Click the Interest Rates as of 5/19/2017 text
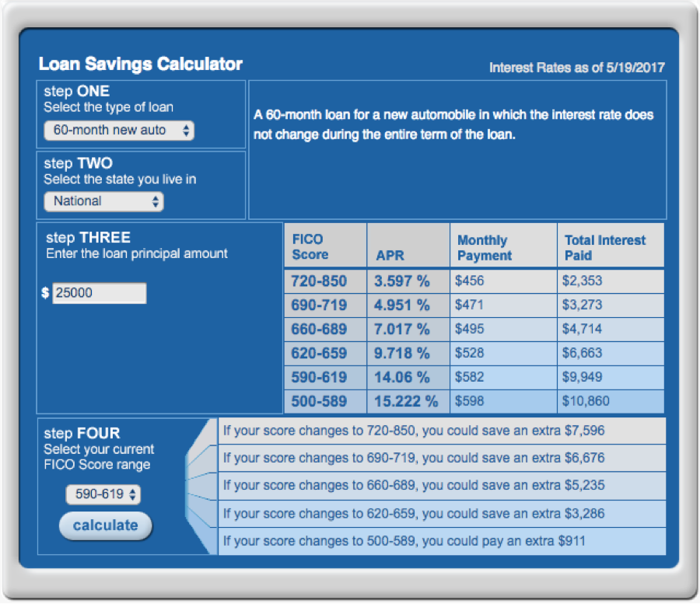Viewport: 700px width, 604px height. pos(577,68)
